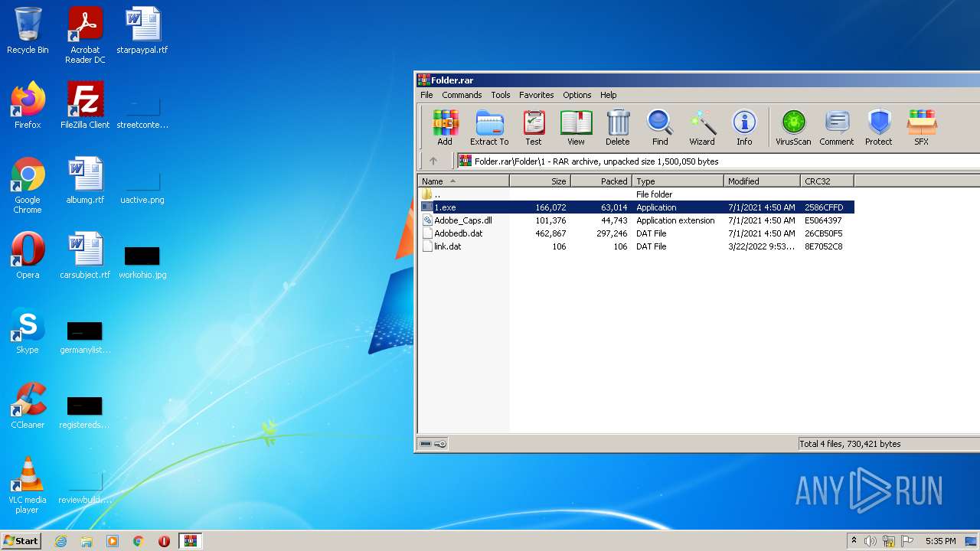Open the File menu
The image size is (980, 551).
click(x=426, y=95)
